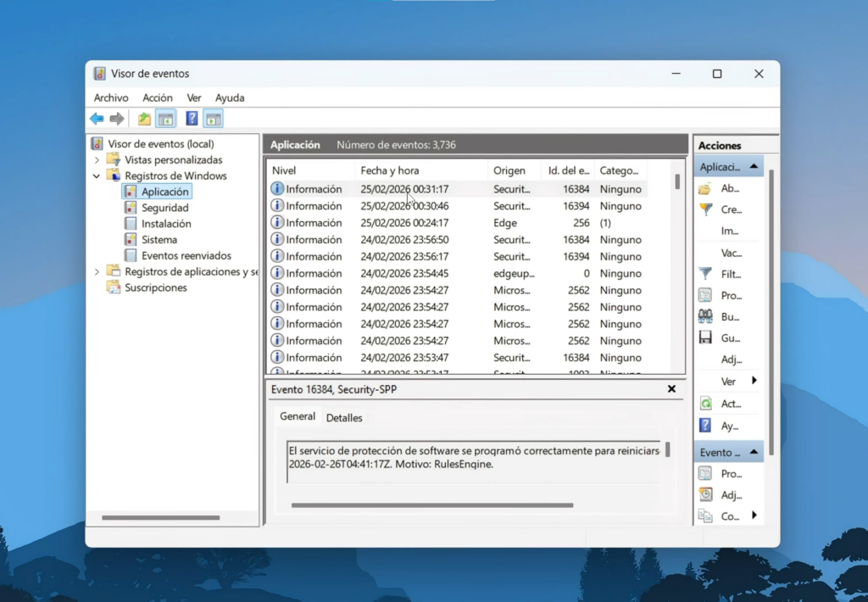The image size is (868, 602).
Task: Click the Back arrow toolbar icon
Action: 97,119
